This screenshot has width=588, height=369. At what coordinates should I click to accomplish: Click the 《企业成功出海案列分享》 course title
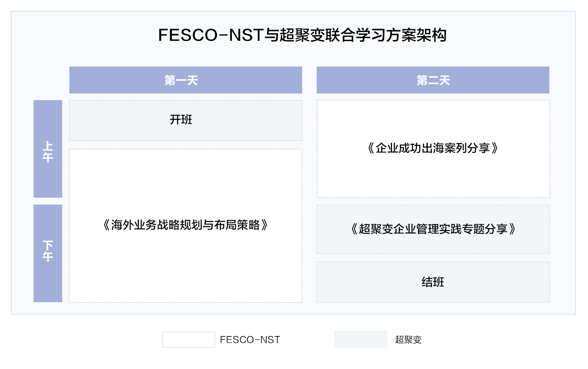coord(433,148)
